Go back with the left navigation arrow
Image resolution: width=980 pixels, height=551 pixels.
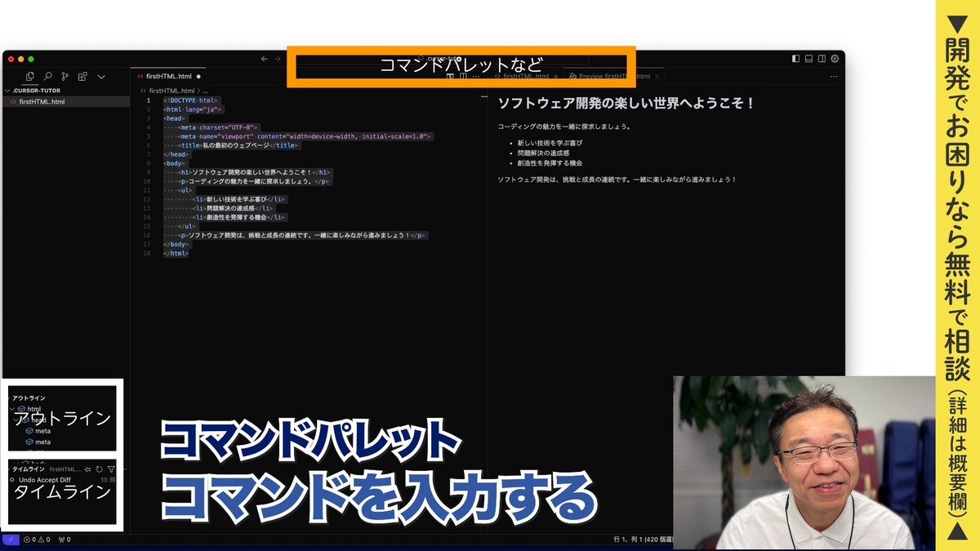[x=264, y=59]
